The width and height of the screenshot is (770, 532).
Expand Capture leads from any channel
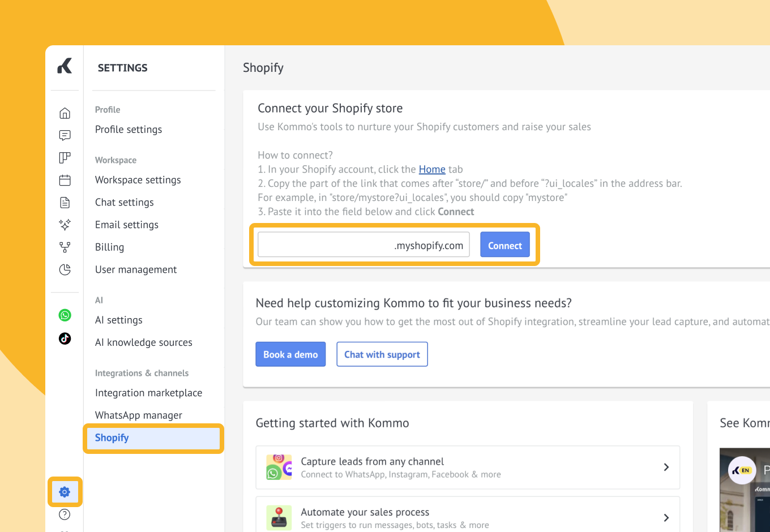(x=468, y=467)
